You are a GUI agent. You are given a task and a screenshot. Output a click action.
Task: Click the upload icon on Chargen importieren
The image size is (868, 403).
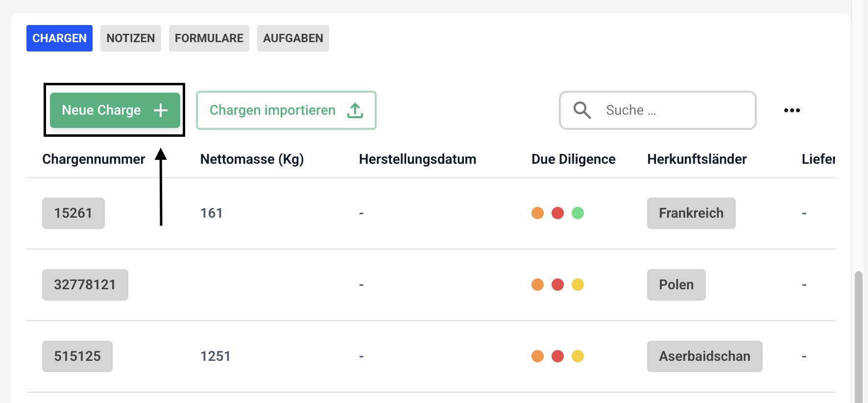[x=355, y=110]
